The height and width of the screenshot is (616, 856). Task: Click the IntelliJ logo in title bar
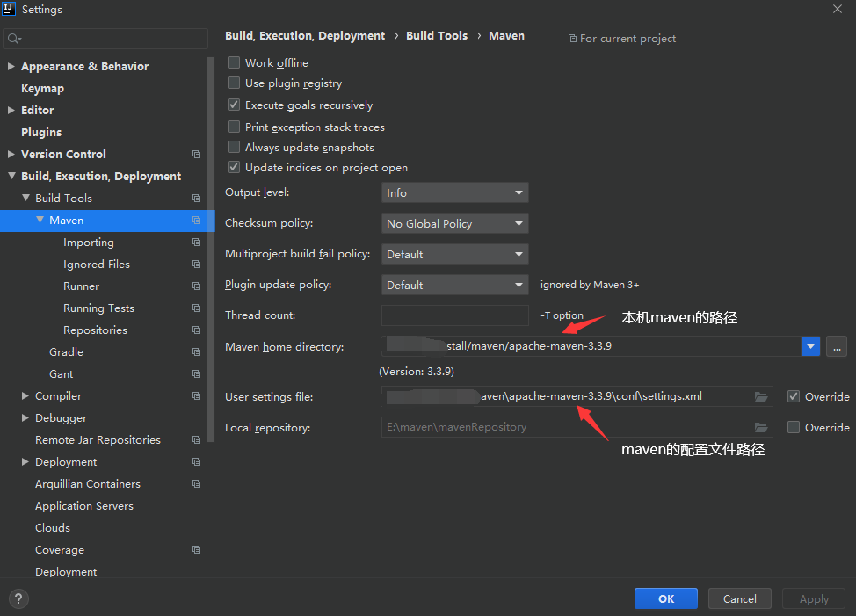click(9, 9)
